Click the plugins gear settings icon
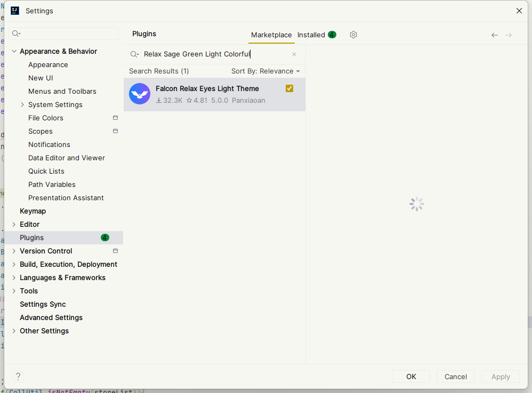The height and width of the screenshot is (393, 532). click(353, 35)
